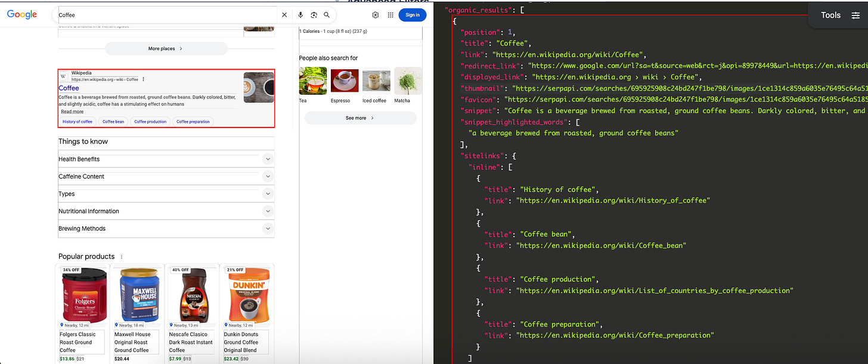This screenshot has width=868, height=364.
Task: Click the "snippet_highlighted_words" key in JSON
Action: tap(514, 122)
